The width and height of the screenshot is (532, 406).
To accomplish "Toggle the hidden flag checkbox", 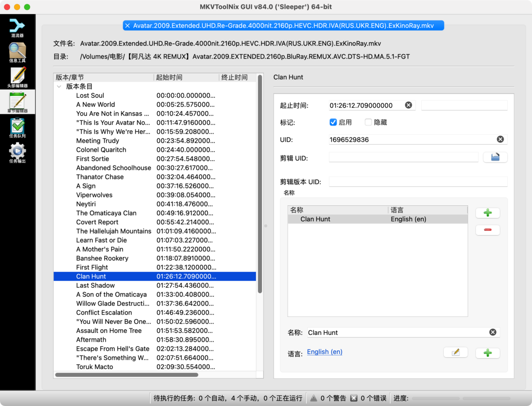I will tap(368, 122).
